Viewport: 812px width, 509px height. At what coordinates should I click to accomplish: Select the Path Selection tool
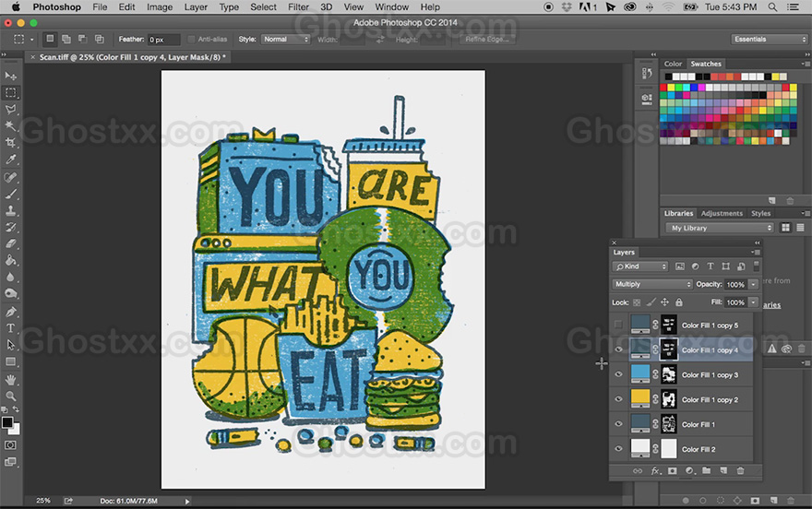10,345
